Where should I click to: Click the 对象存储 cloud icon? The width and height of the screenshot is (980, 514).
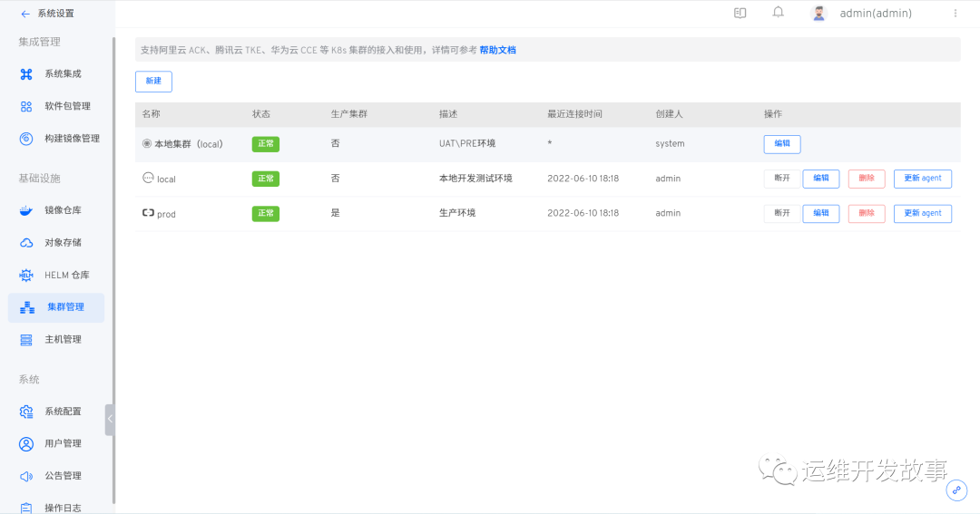[26, 243]
